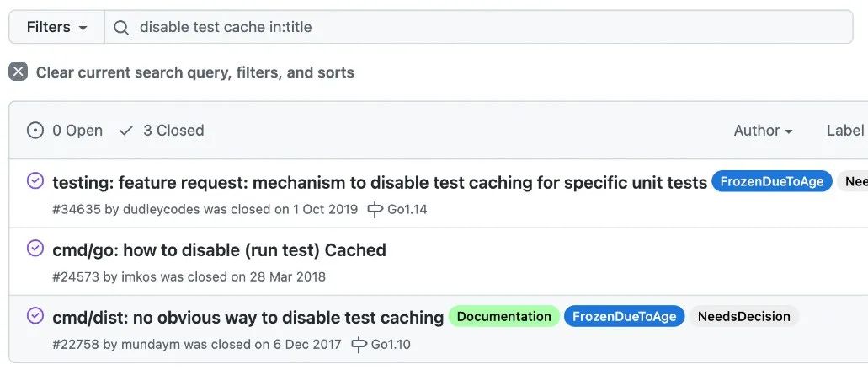This screenshot has width=868, height=370.
Task: Select the NeedsDecision label
Action: (743, 317)
